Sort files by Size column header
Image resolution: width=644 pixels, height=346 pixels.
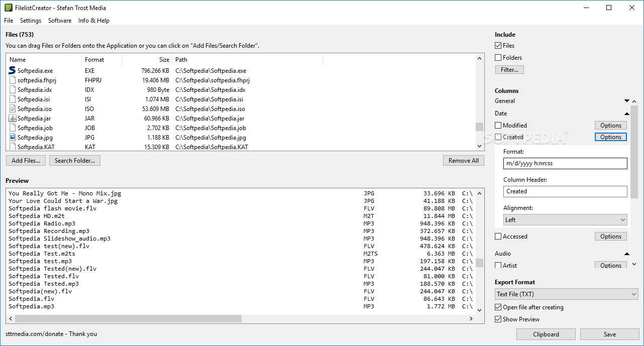click(147, 60)
